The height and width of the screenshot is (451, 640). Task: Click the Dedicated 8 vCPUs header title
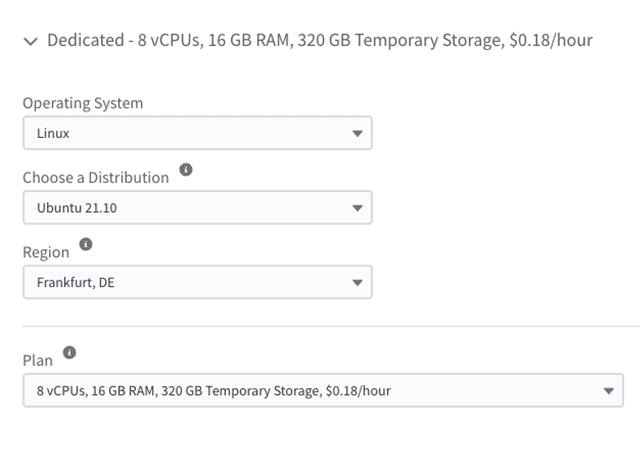click(320, 40)
